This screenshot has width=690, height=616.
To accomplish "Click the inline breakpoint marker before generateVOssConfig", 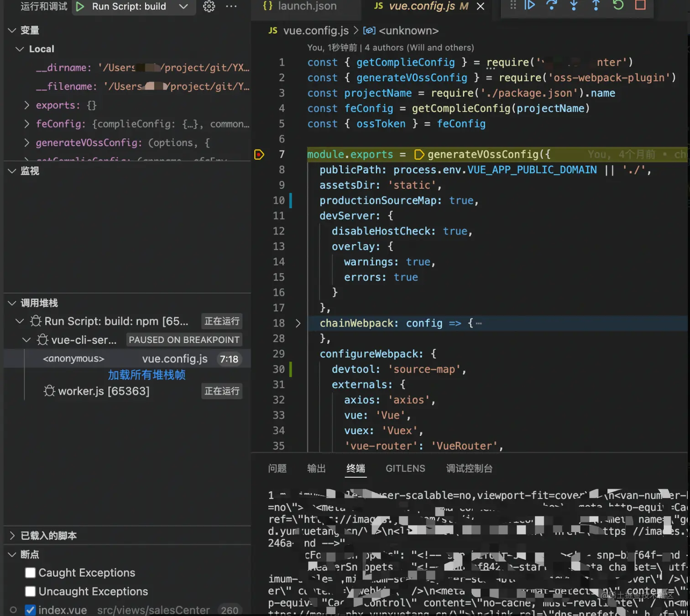I will (x=418, y=155).
